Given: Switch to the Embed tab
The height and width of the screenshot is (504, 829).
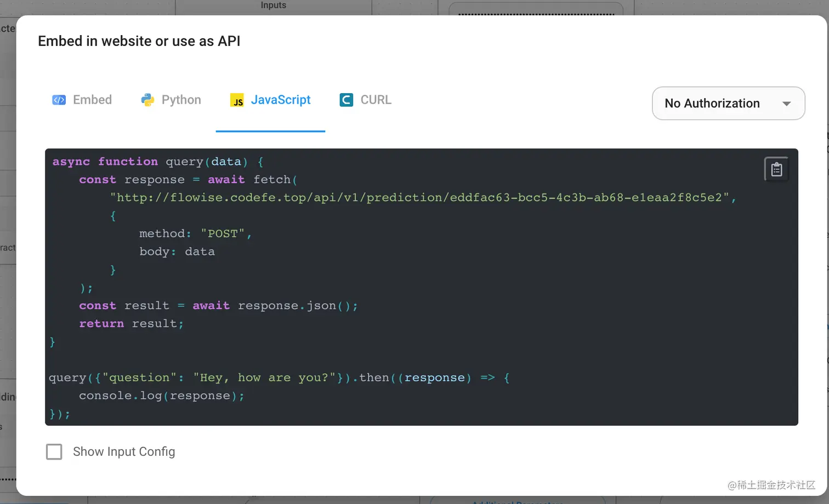Looking at the screenshot, I should (x=92, y=100).
